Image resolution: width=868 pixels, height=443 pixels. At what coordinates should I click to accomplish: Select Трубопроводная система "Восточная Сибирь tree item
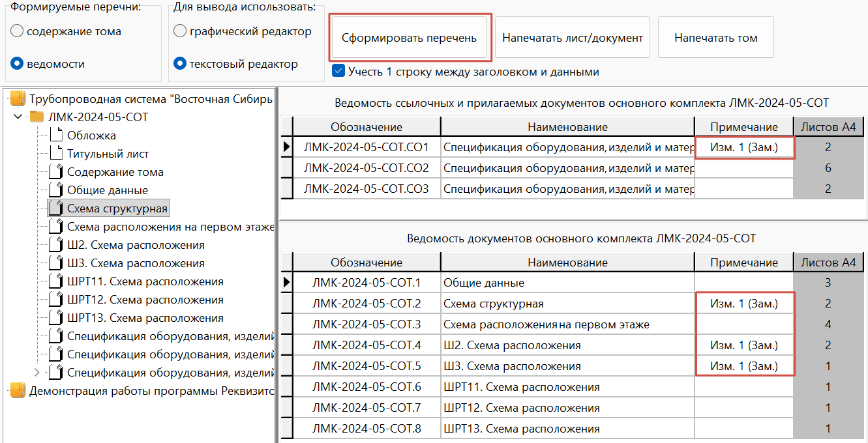[150, 99]
